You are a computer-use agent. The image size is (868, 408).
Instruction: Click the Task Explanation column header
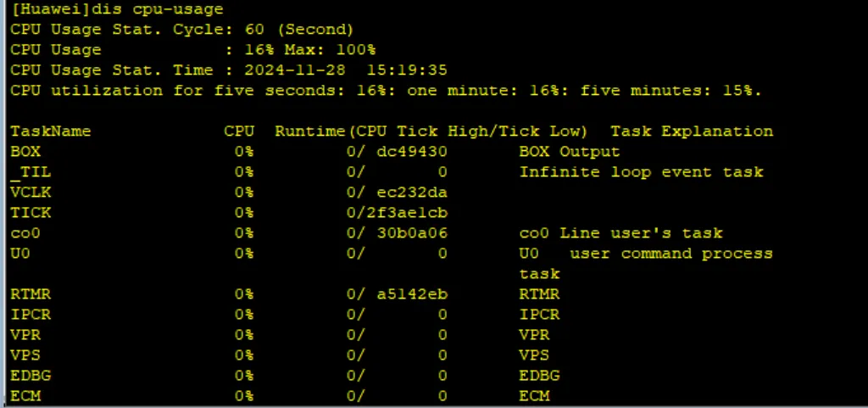pos(692,131)
